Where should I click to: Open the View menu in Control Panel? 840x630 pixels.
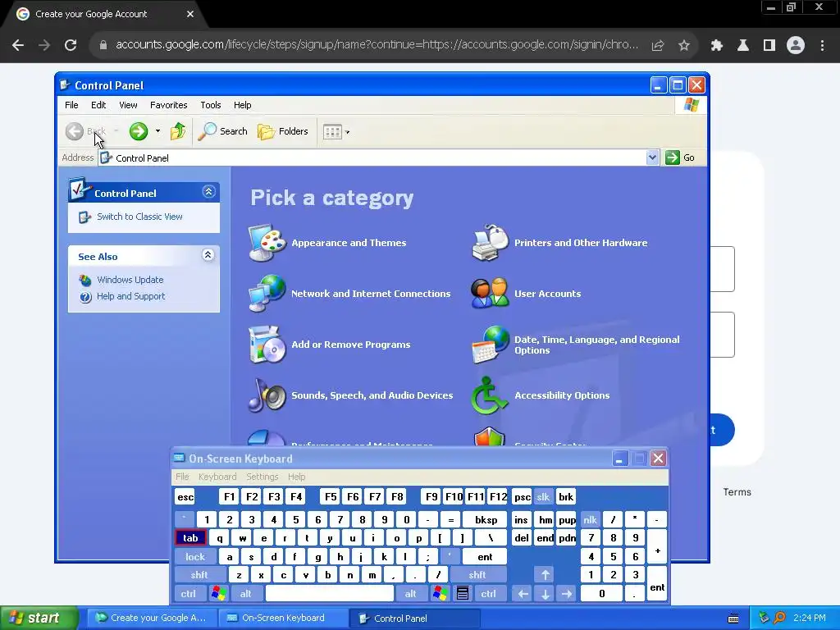coord(128,105)
